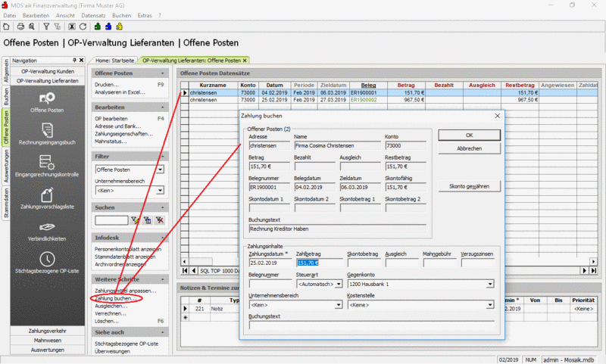
Task: Open Offene Posten in navigation sidebar
Action: [x=47, y=102]
